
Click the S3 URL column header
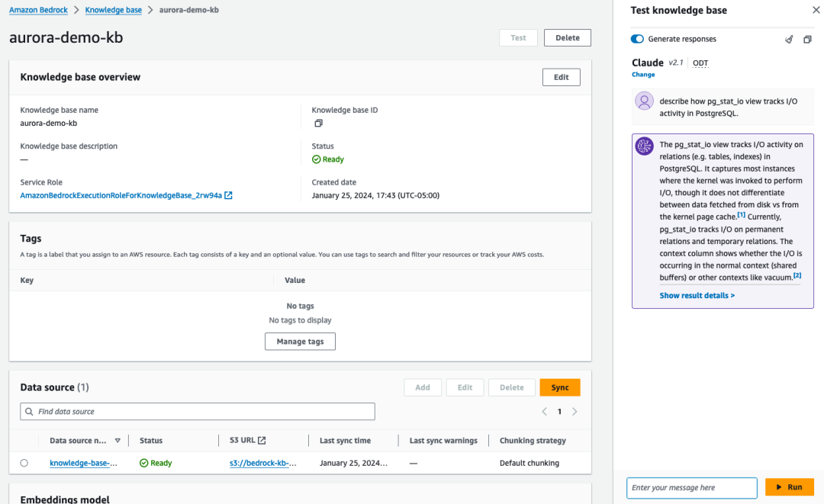pos(243,441)
